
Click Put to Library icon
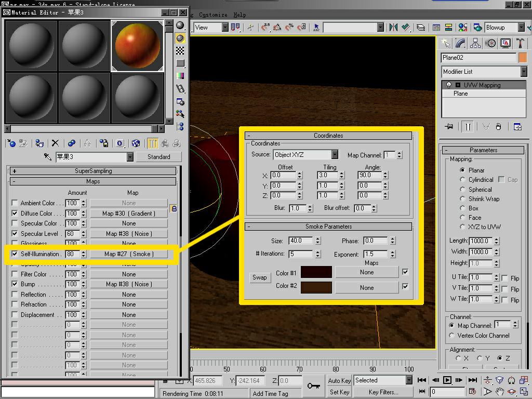click(x=104, y=143)
